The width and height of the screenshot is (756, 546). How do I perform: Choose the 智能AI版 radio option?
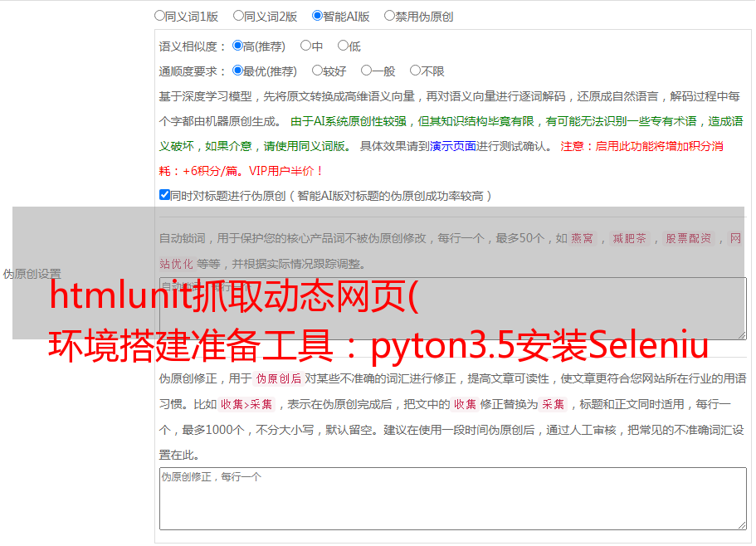317,16
